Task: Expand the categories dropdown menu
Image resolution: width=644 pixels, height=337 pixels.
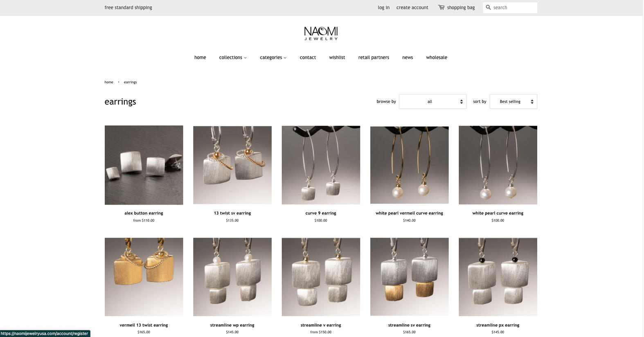Action: (x=273, y=58)
